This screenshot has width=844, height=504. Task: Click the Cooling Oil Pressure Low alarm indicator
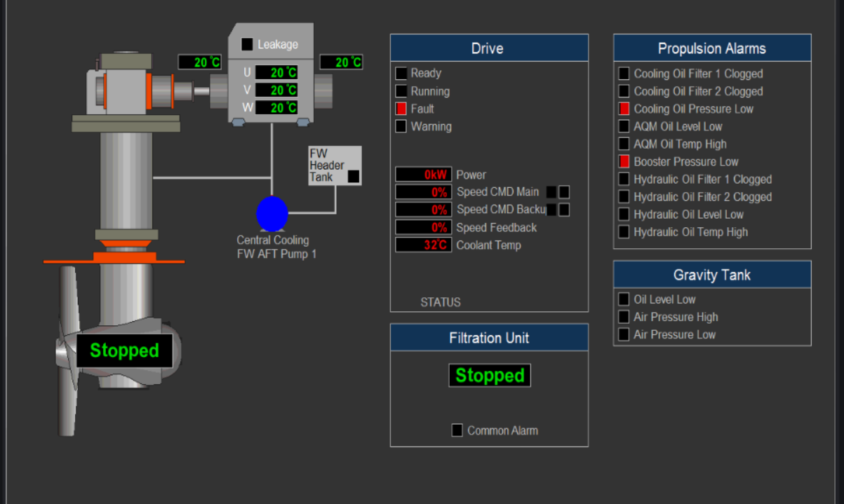(x=624, y=109)
